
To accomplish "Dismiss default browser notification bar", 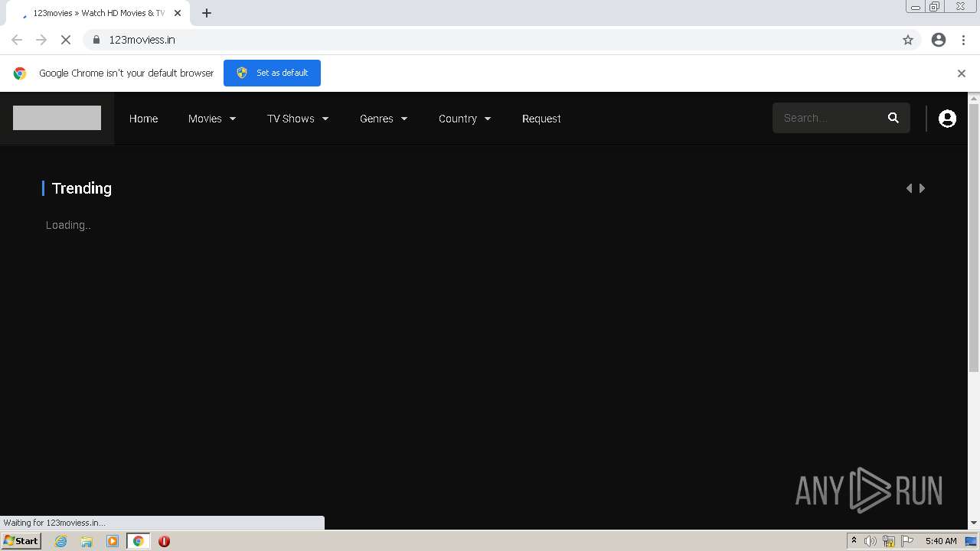I will [962, 73].
